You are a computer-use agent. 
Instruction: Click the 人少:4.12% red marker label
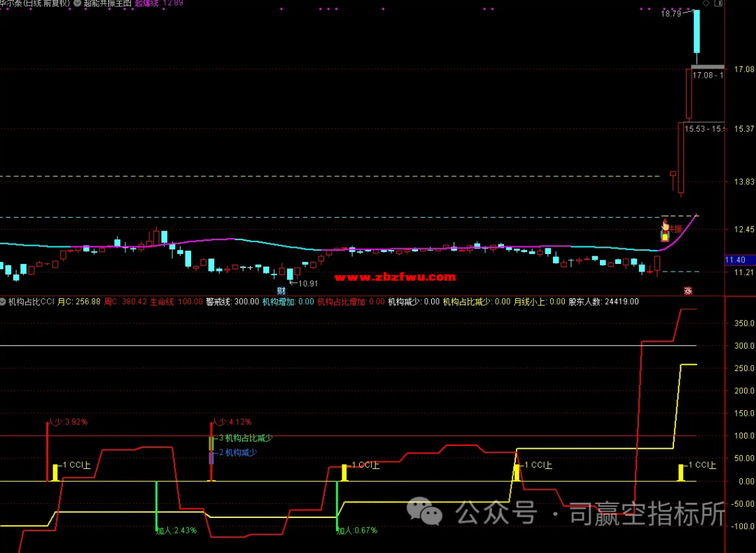(x=232, y=422)
